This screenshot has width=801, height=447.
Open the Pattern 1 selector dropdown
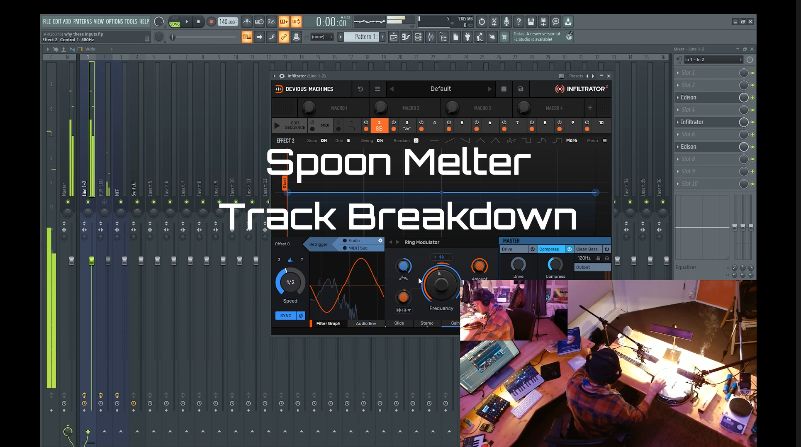point(362,37)
